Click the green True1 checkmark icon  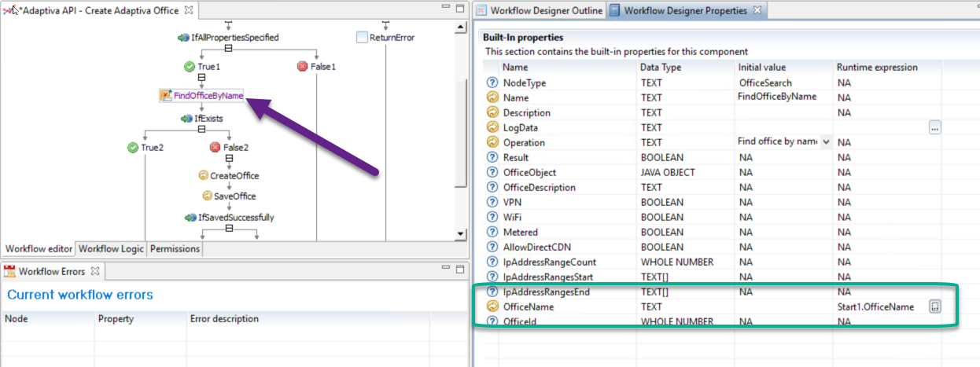189,67
